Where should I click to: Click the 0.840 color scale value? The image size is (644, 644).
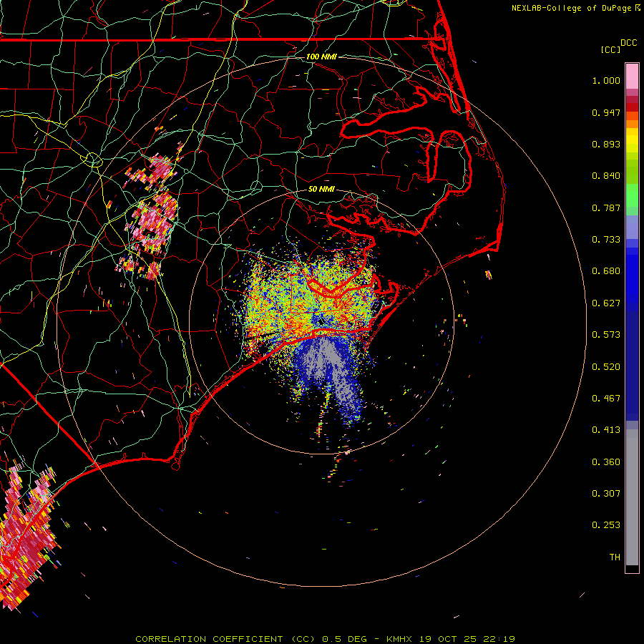(606, 176)
